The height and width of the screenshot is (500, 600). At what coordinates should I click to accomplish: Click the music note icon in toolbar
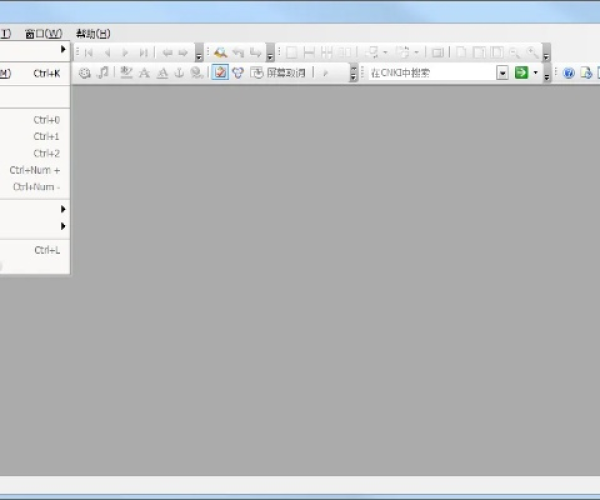pos(101,73)
